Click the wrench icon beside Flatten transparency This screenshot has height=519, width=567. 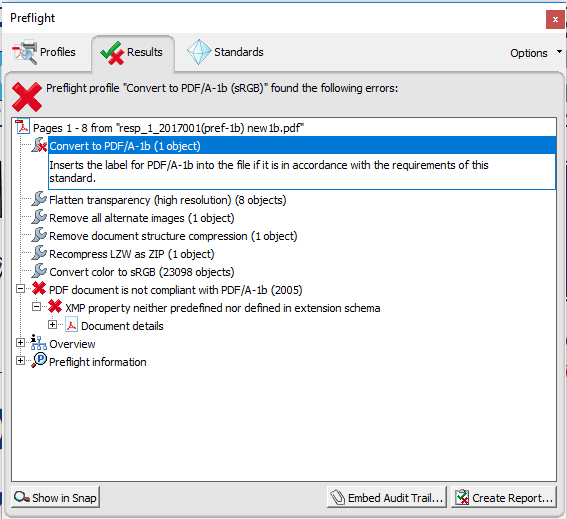coord(39,199)
